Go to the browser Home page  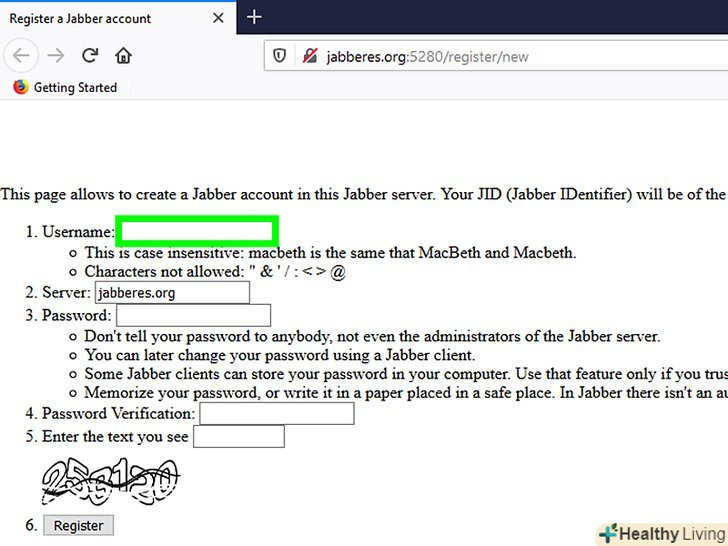point(123,56)
